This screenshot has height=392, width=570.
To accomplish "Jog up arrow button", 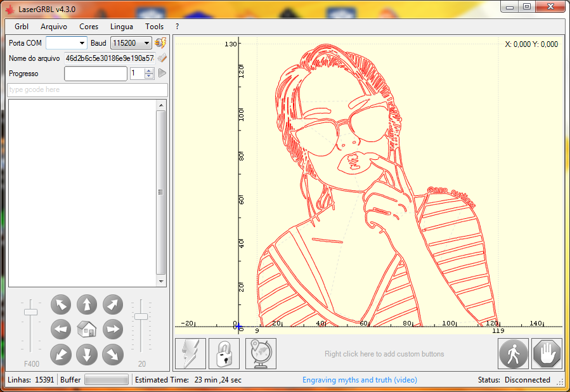I will [x=87, y=304].
